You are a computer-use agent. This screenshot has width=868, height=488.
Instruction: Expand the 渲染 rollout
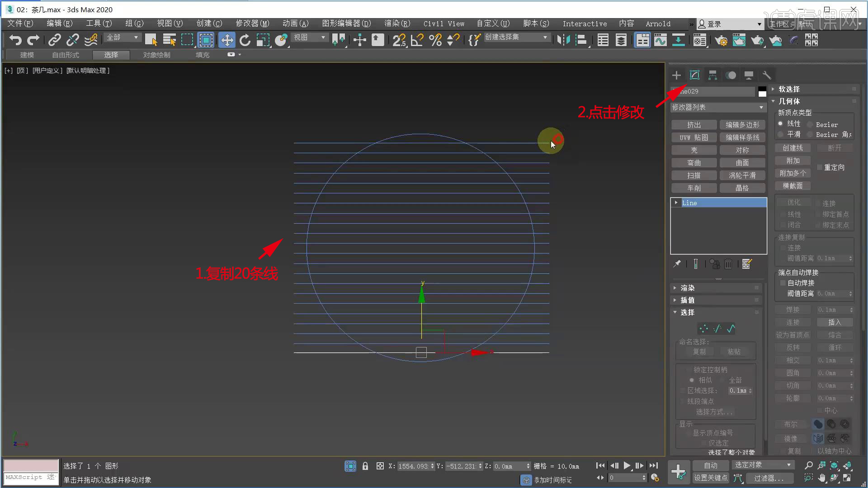click(x=717, y=288)
